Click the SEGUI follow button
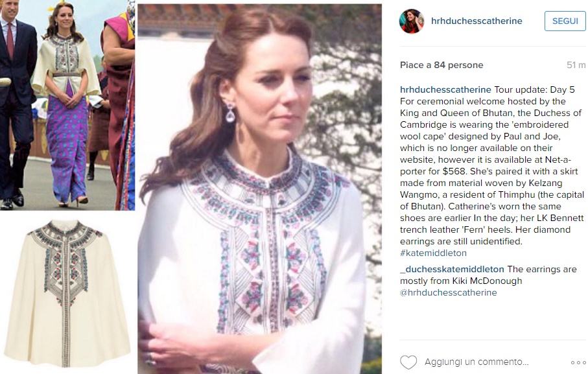 click(565, 21)
